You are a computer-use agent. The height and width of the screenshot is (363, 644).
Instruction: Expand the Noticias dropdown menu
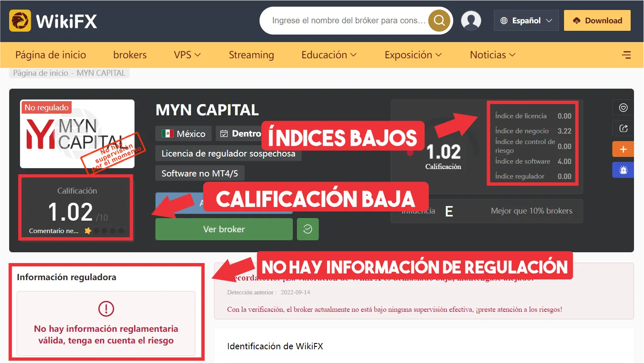tap(493, 55)
